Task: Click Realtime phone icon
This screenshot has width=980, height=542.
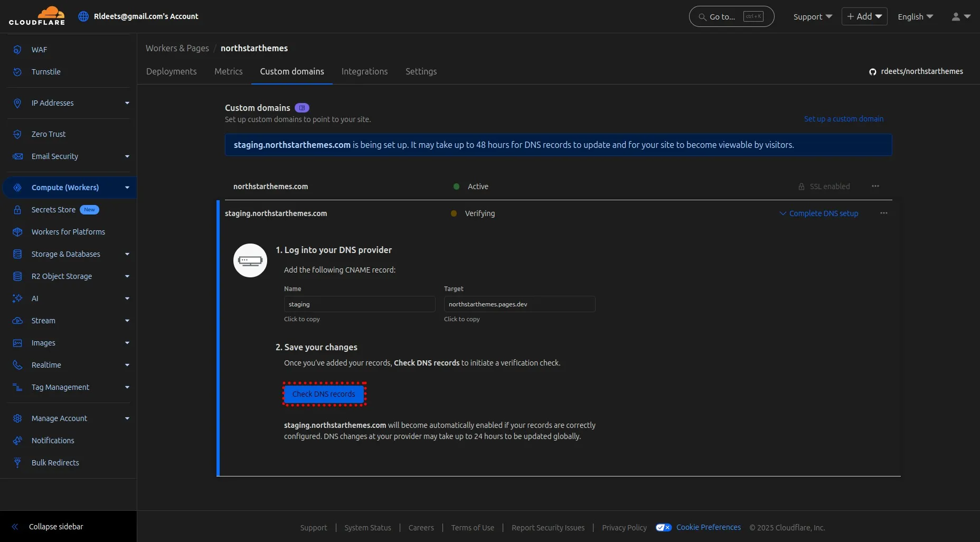Action: 17,365
